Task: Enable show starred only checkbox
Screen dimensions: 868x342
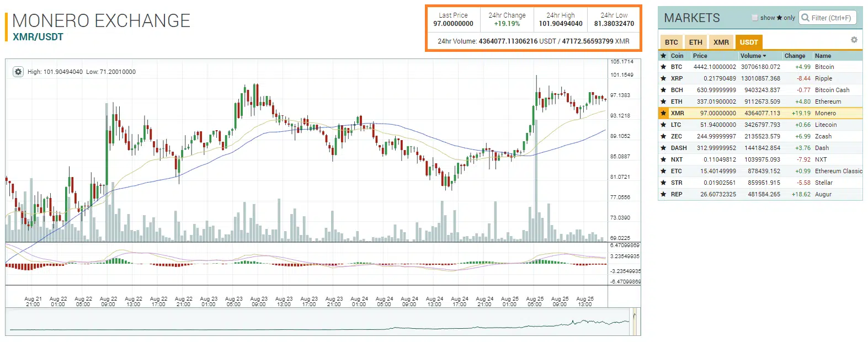Action: [x=755, y=18]
